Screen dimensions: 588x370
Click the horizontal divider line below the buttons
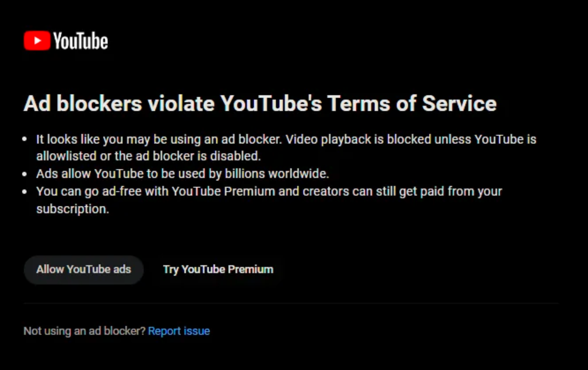[291, 303]
